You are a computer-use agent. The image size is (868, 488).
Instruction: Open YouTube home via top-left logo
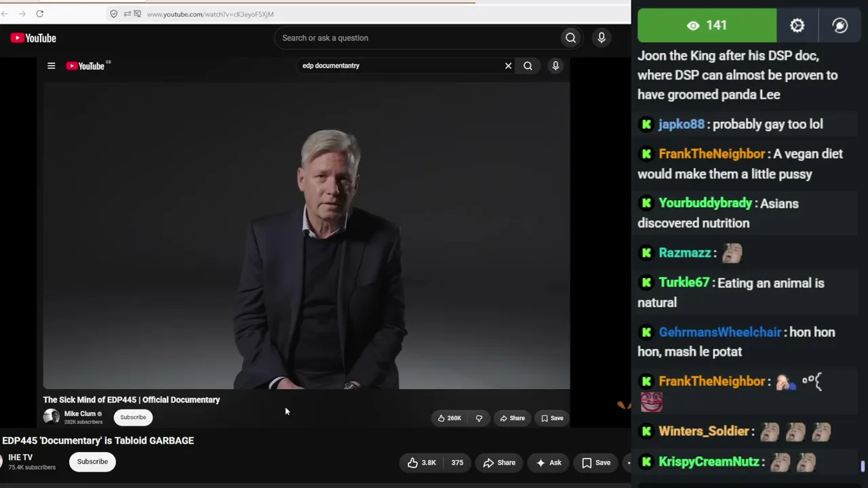click(33, 38)
